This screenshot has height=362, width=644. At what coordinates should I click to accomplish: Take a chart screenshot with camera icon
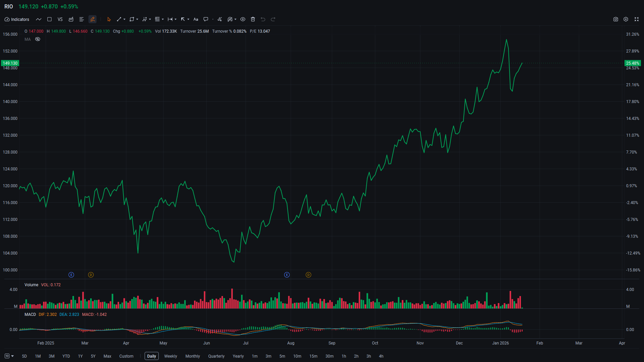(x=615, y=20)
